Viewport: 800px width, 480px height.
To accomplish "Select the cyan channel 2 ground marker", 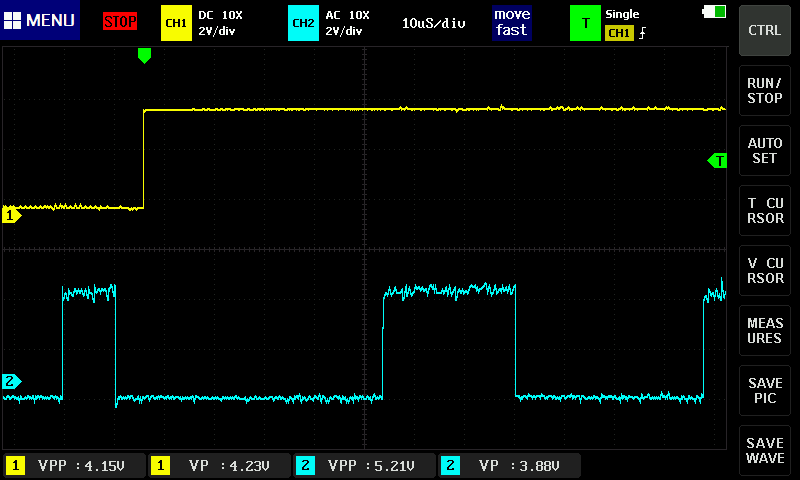I will pos(11,381).
